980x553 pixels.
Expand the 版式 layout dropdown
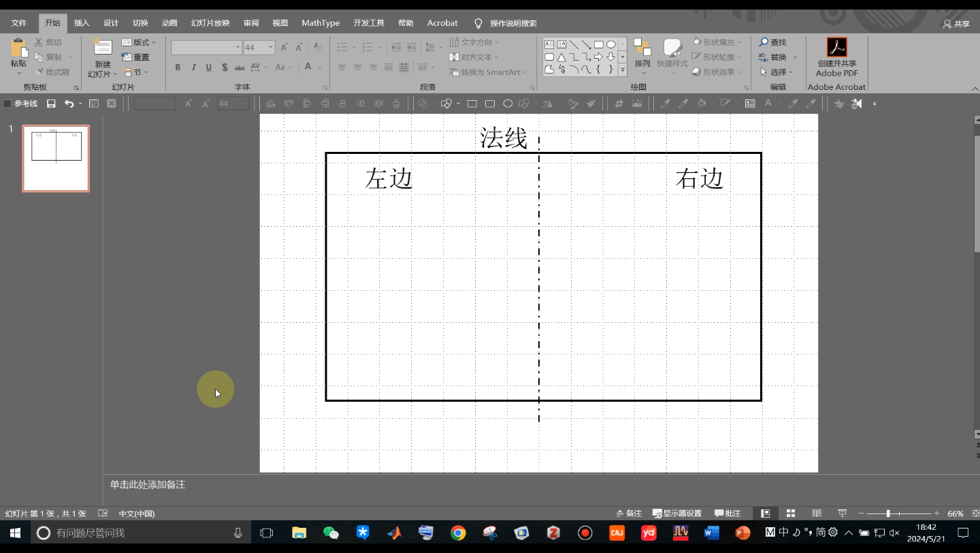pos(139,42)
